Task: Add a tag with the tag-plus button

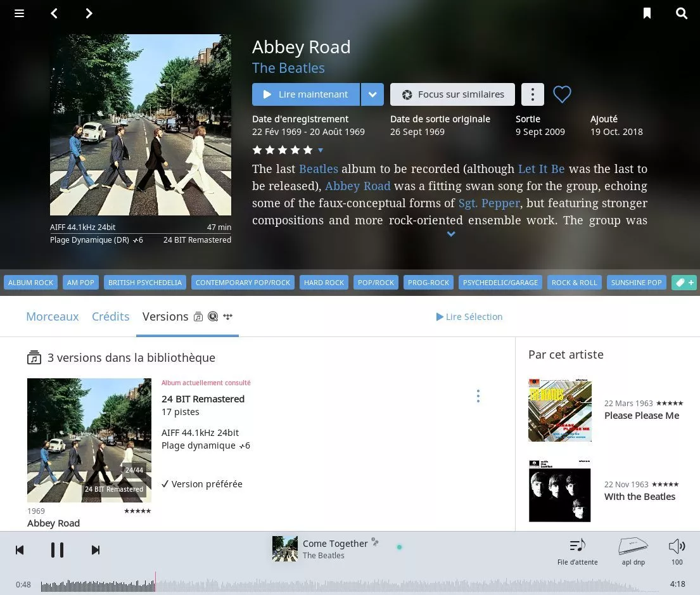Action: 684,283
